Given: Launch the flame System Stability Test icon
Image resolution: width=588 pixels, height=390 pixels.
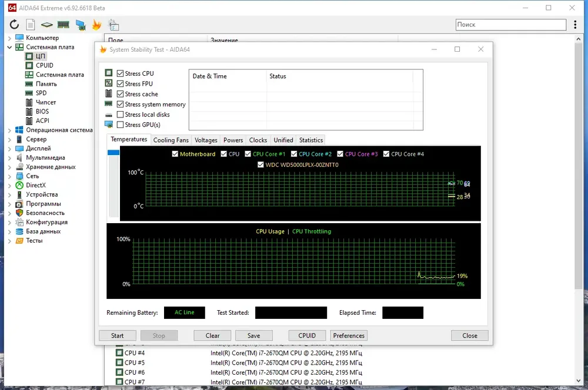Looking at the screenshot, I should tap(97, 25).
